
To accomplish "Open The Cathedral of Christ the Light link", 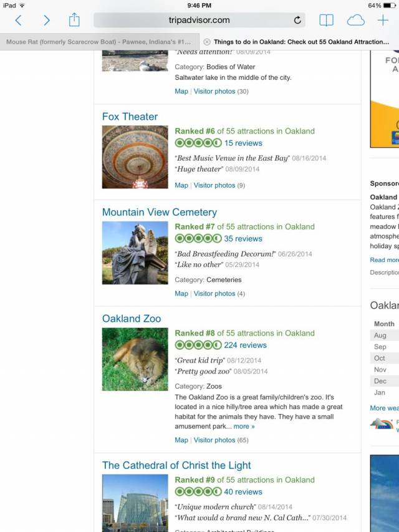I will 176,465.
